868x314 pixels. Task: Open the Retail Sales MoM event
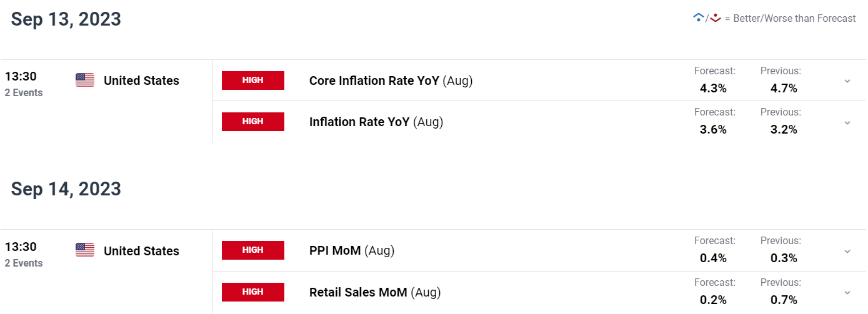[375, 292]
